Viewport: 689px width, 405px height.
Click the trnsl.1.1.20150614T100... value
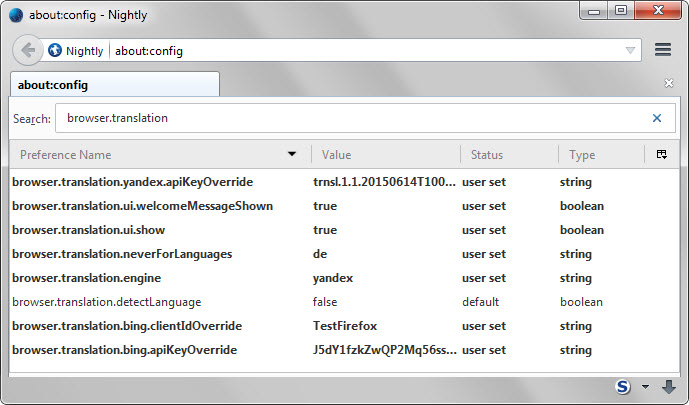384,182
